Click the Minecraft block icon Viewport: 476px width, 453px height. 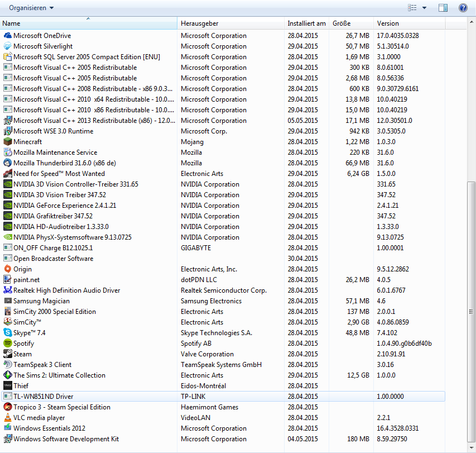click(8, 141)
